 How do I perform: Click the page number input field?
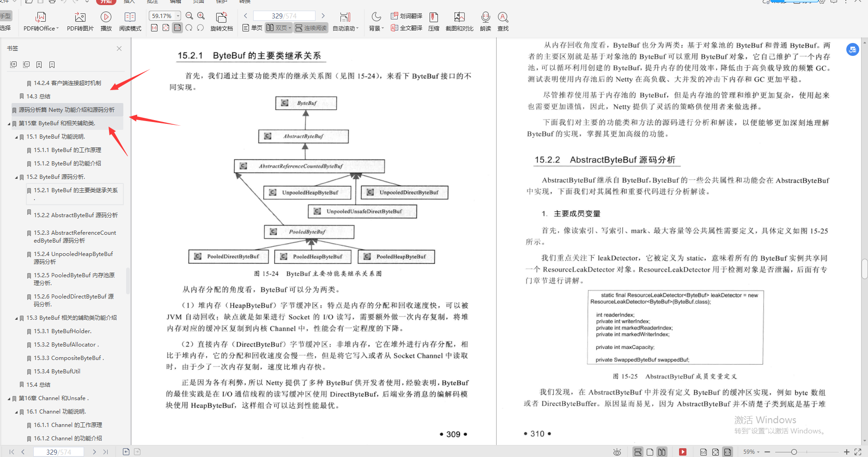click(x=285, y=15)
